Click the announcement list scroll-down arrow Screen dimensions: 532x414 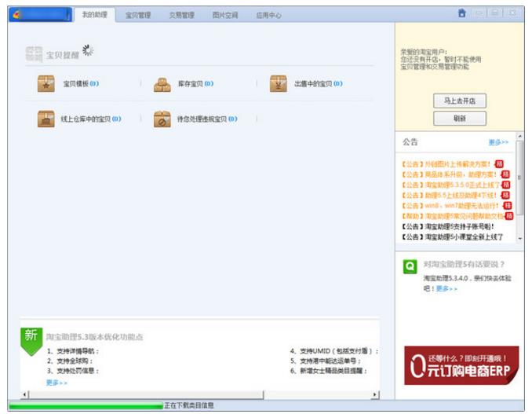[519, 236]
